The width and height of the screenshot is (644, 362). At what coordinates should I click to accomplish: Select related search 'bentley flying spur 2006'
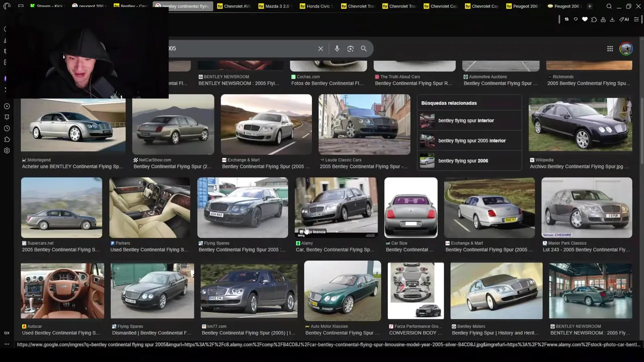click(x=469, y=161)
